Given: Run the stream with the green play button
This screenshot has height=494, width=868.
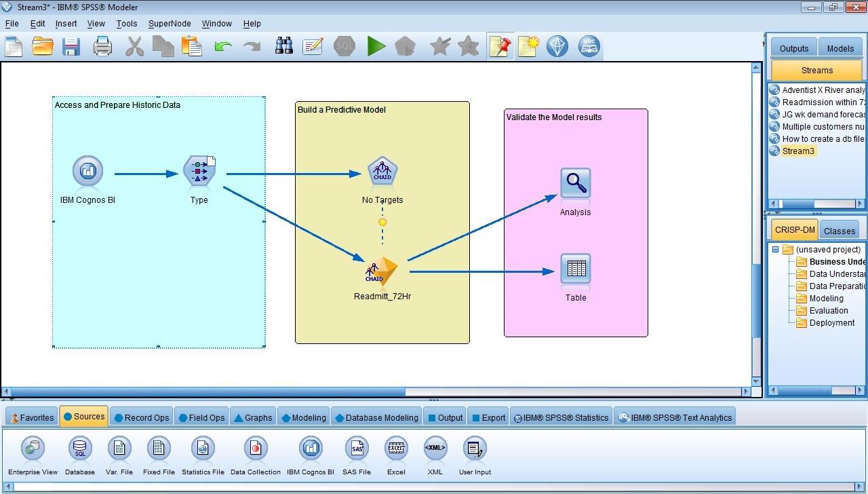Looking at the screenshot, I should pos(376,46).
